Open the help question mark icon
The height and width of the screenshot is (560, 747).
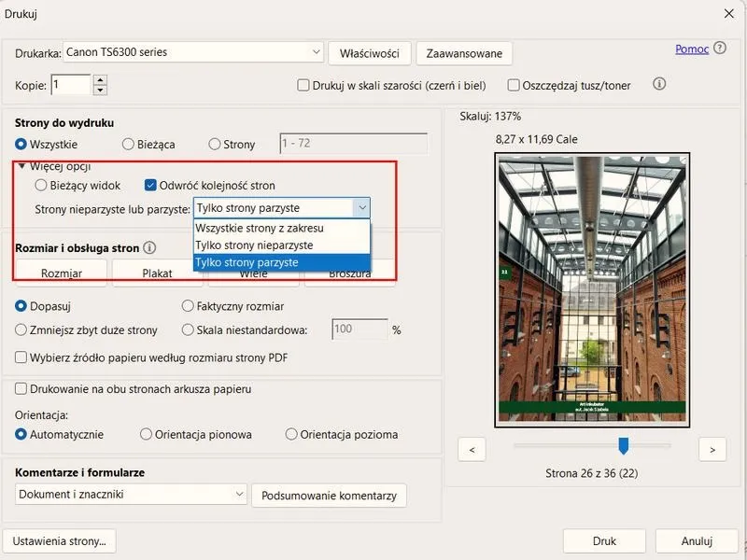(720, 49)
